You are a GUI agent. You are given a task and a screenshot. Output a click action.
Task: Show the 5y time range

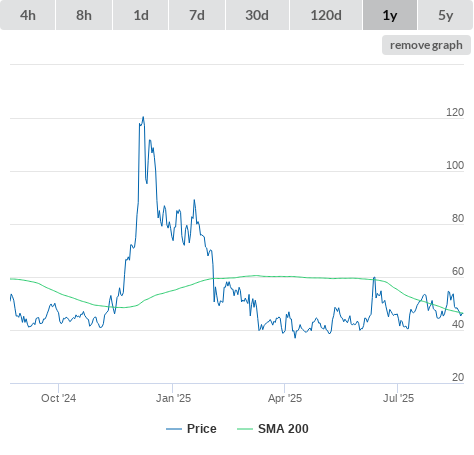[x=446, y=15]
